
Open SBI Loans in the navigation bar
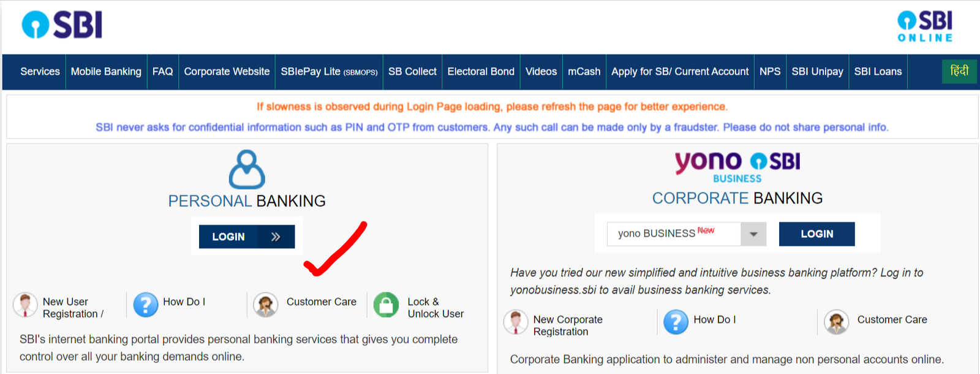(x=878, y=72)
